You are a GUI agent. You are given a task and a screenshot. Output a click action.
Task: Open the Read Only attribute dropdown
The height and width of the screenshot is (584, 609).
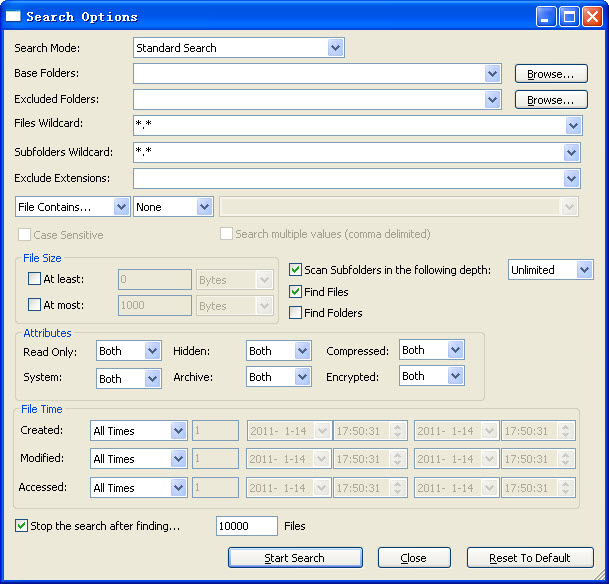point(152,351)
